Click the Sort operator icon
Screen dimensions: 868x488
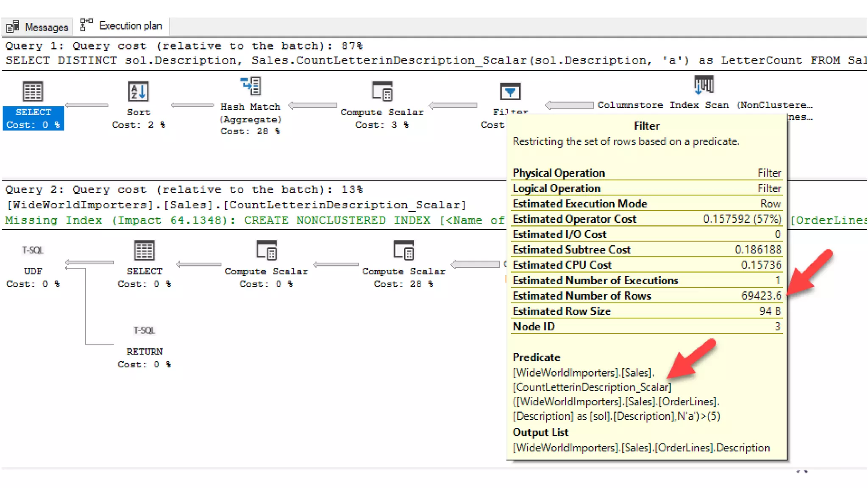(139, 91)
